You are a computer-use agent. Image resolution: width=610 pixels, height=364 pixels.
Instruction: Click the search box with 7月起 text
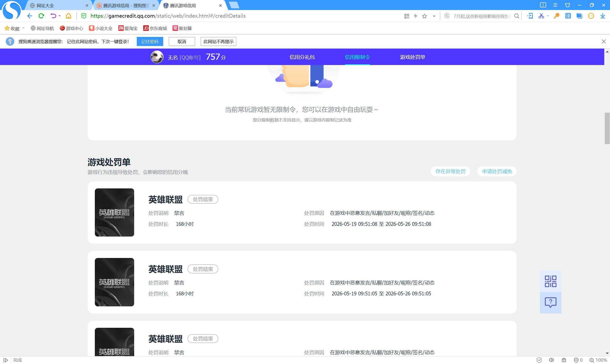(482, 16)
